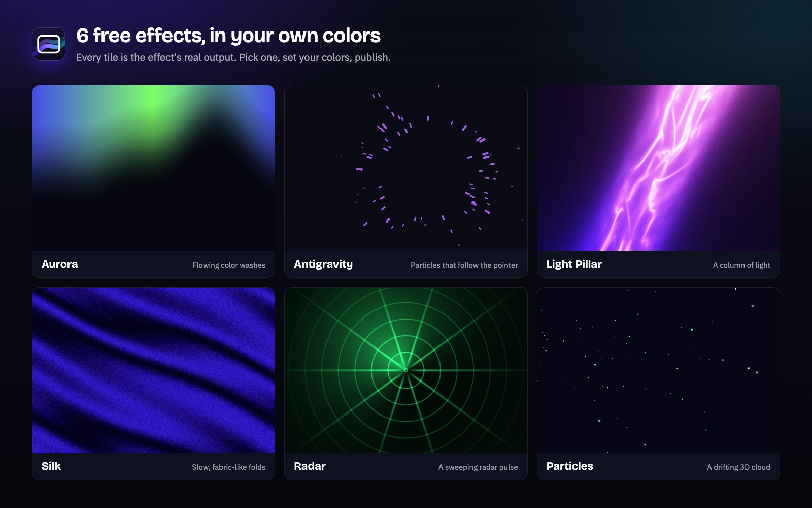Pick the Radar effect preview
The image size is (812, 508).
(406, 370)
